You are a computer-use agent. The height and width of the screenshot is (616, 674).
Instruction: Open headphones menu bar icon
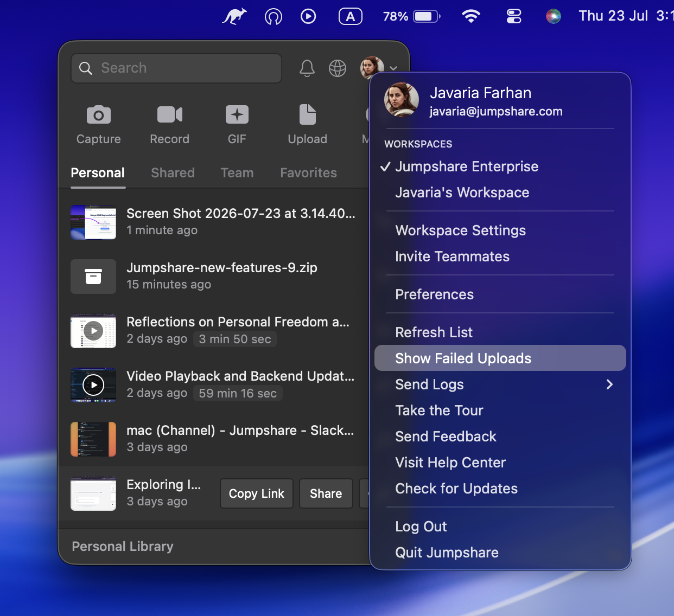coord(274,17)
